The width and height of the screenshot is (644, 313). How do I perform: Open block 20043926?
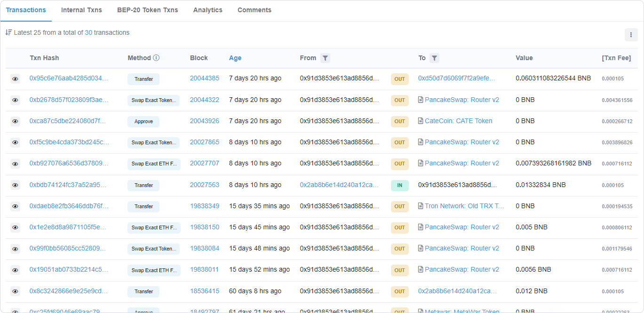205,121
